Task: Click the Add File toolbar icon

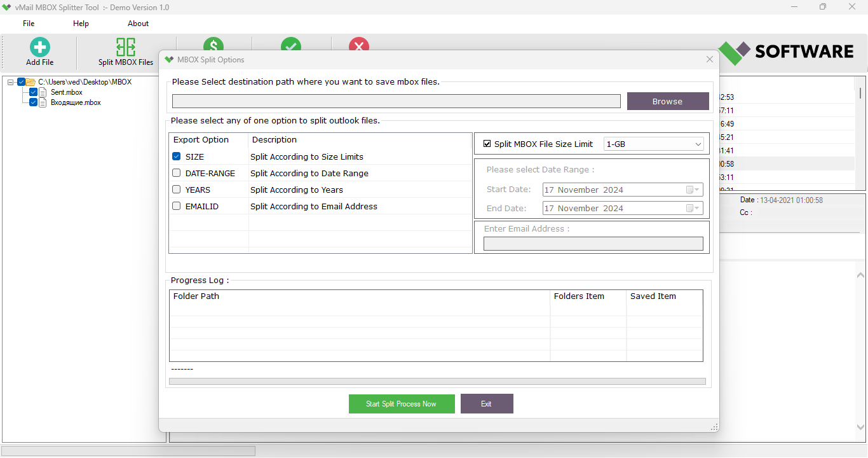Action: pos(40,48)
